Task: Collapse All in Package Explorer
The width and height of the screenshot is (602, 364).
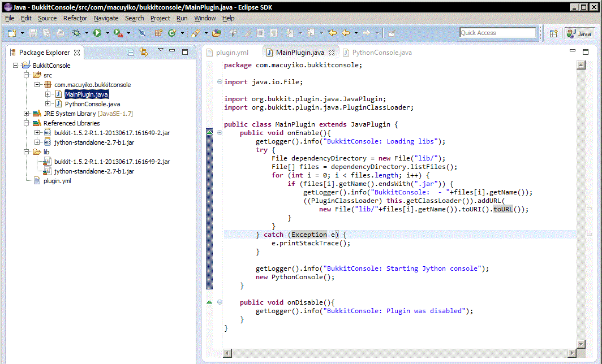Action: [x=131, y=52]
